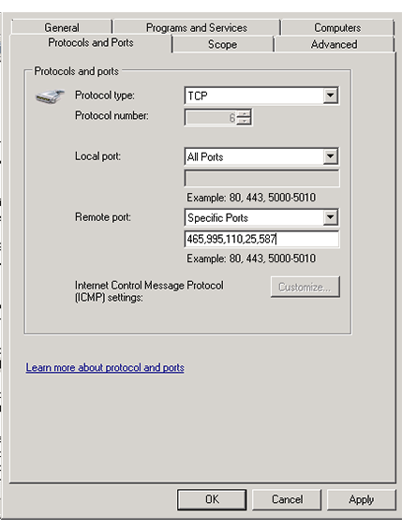Screen dimensions: 402x532
Task: Select the All Ports local port box
Action: [261, 156]
